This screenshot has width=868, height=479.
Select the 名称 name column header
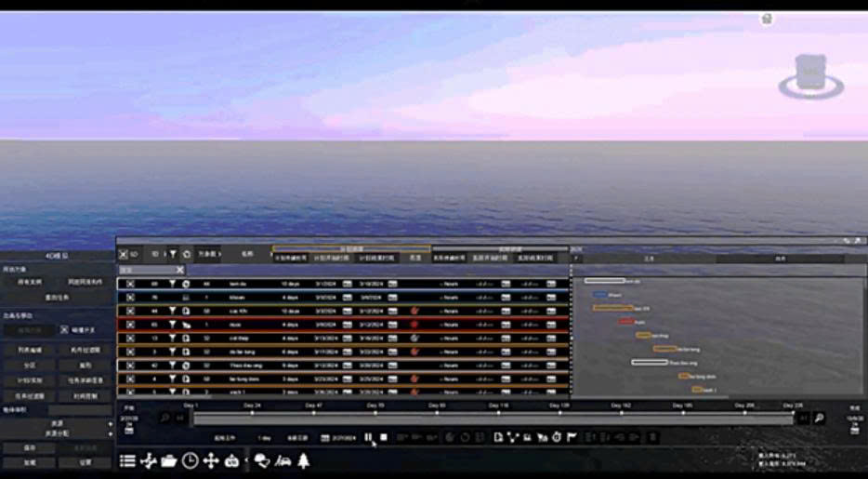pyautogui.click(x=247, y=254)
